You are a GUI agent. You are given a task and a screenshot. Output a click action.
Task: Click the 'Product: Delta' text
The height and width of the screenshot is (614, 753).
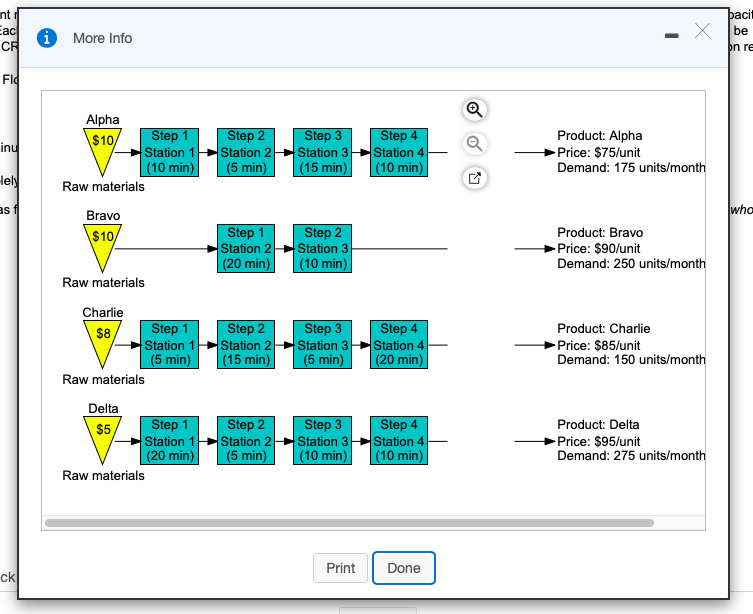[x=598, y=425]
